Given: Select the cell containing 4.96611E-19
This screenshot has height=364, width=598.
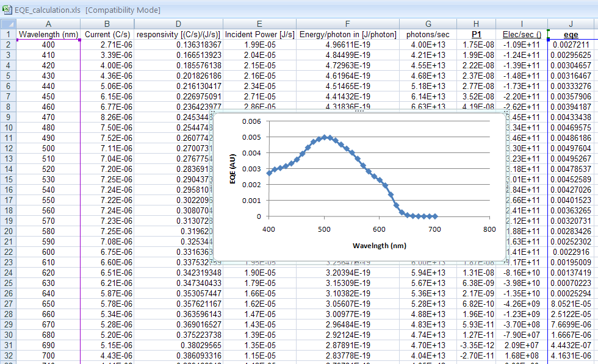Looking at the screenshot, I should point(347,45).
